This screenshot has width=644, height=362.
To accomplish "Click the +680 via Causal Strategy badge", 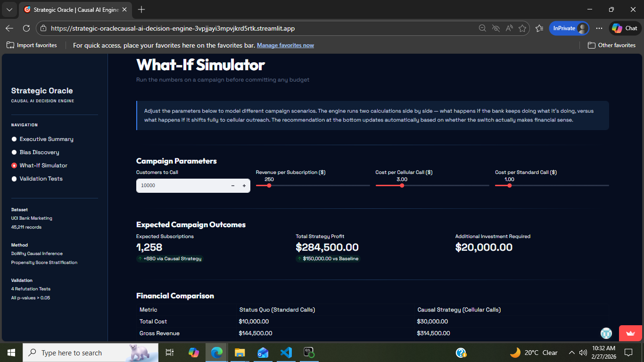I will [170, 259].
